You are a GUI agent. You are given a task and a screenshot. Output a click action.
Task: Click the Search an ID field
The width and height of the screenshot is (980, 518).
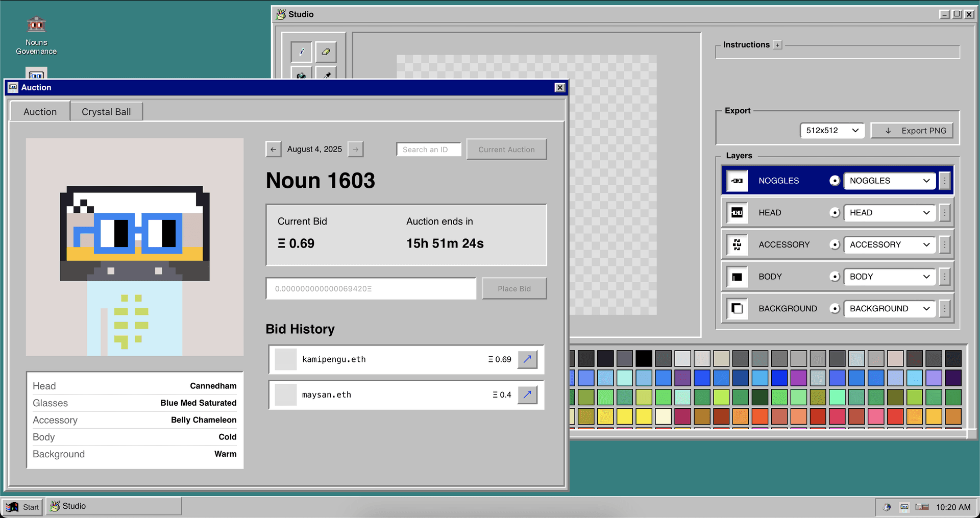point(428,150)
